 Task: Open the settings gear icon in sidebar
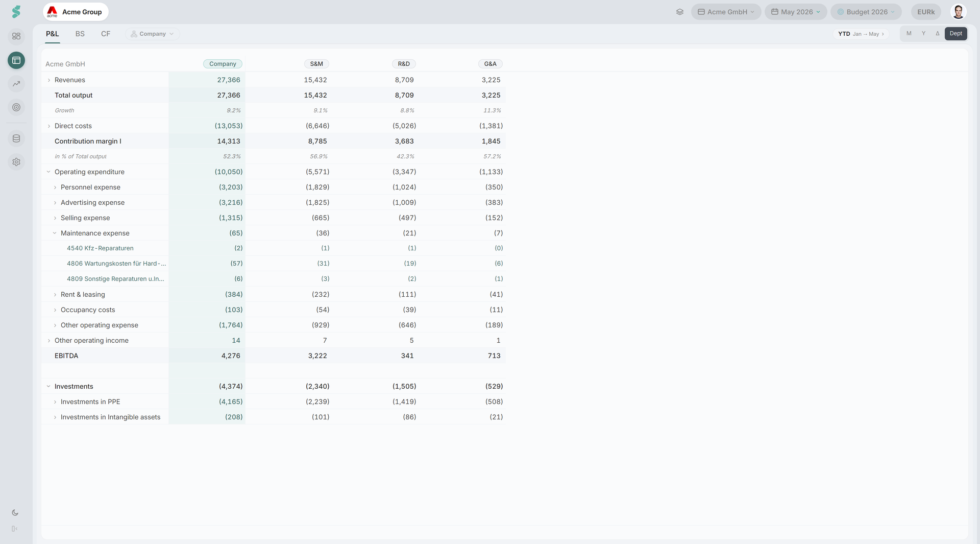(x=16, y=162)
